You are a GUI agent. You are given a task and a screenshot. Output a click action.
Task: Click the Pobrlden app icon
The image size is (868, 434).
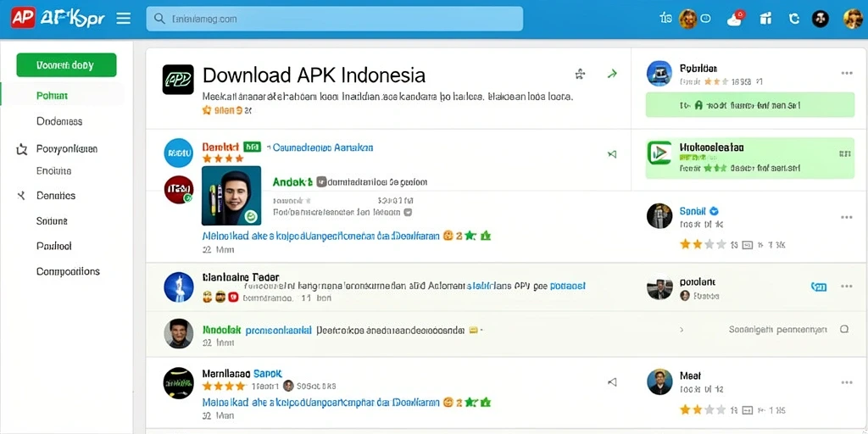(659, 74)
